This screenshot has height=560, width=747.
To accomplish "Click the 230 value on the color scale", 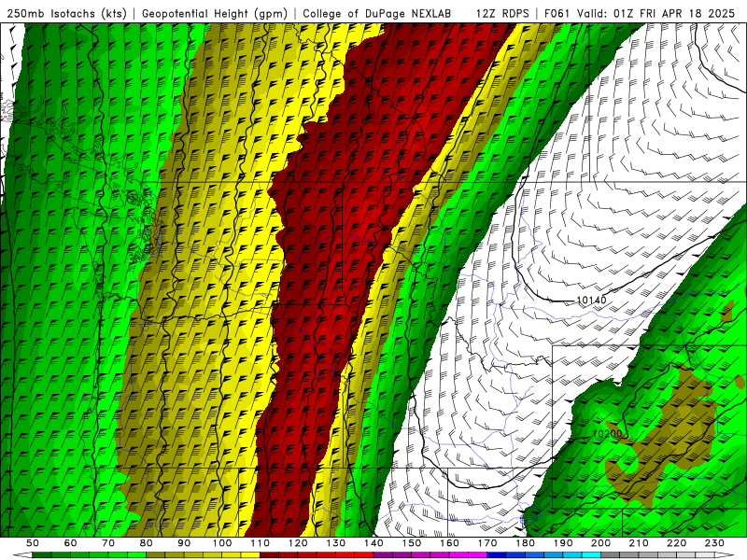I will click(714, 543).
